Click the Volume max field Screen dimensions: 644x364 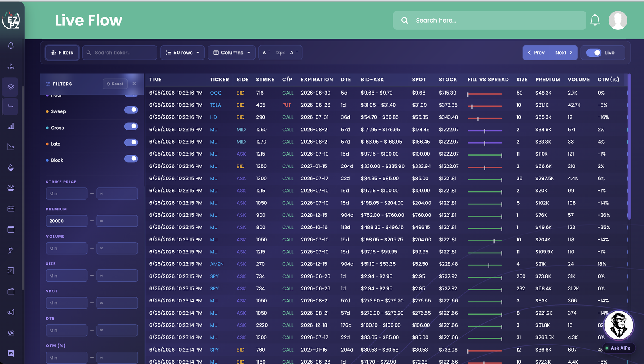pyautogui.click(x=117, y=248)
